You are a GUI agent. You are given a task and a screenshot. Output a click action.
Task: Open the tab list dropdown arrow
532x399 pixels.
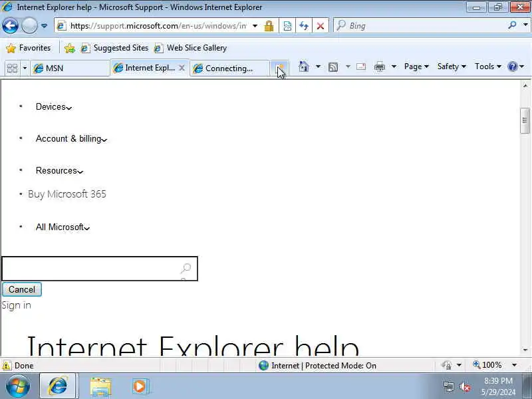click(25, 68)
